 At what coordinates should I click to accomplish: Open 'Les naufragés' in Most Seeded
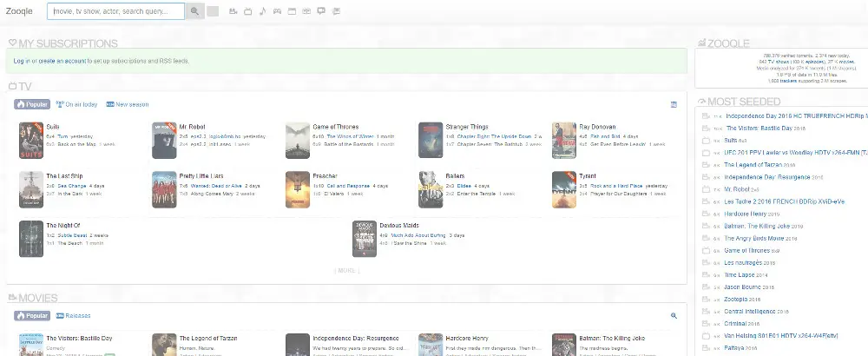pos(743,263)
